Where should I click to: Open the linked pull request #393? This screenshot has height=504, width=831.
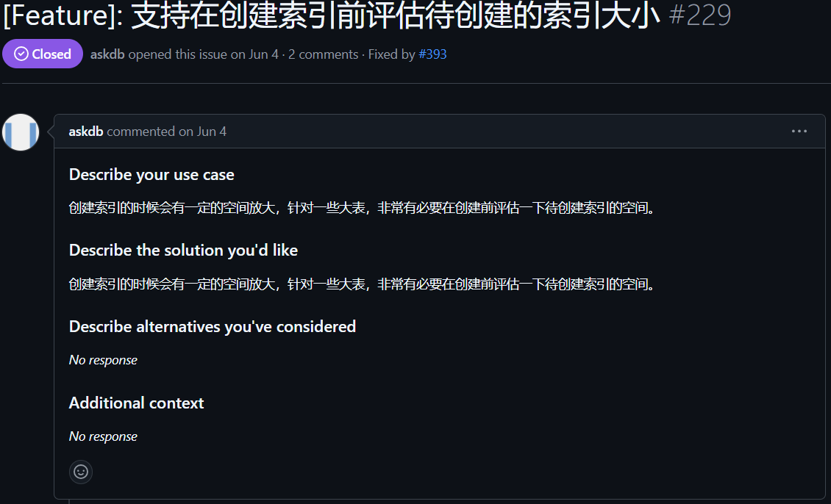pos(432,54)
